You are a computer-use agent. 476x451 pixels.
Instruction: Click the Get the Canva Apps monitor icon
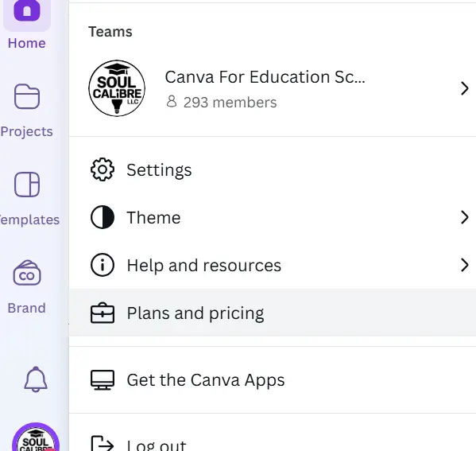coord(103,380)
